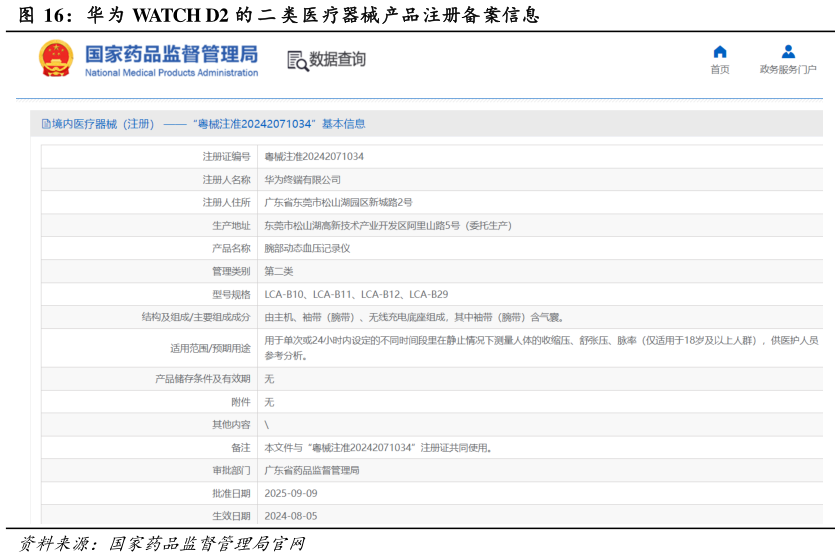Image resolution: width=840 pixels, height=557 pixels.
Task: Click the document icon before 境内医疗器械
Action: tap(46, 124)
